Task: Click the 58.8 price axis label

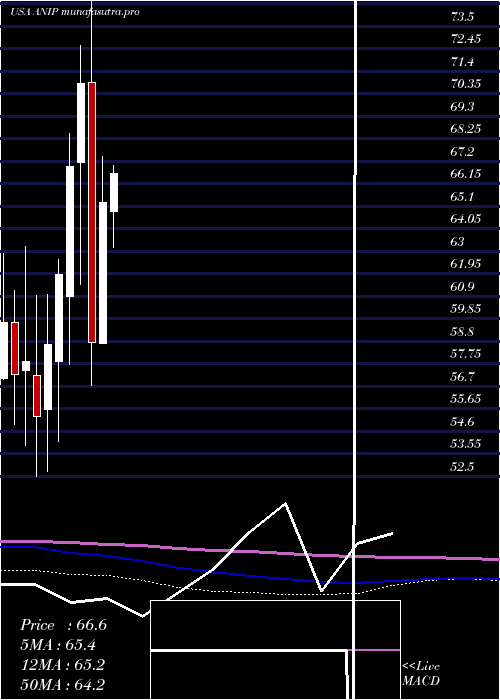Action: pyautogui.click(x=462, y=332)
